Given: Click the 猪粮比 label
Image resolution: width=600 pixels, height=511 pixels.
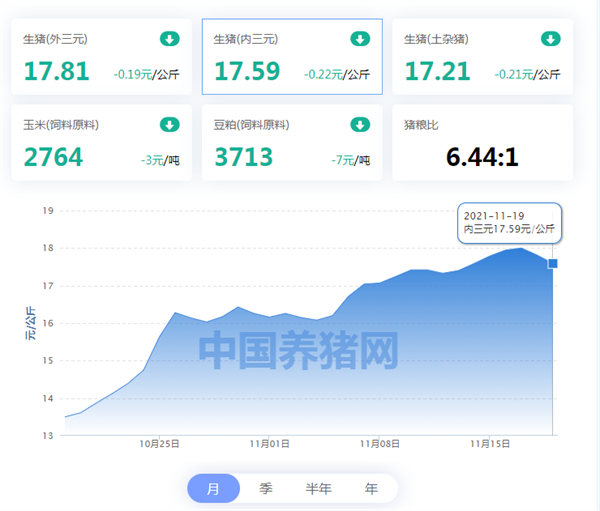Looking at the screenshot, I should [421, 125].
